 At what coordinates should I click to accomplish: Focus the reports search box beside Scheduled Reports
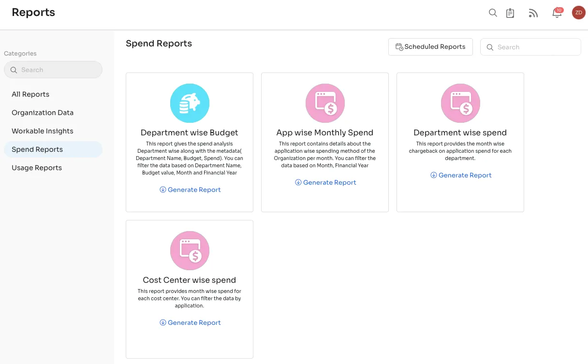(x=530, y=47)
